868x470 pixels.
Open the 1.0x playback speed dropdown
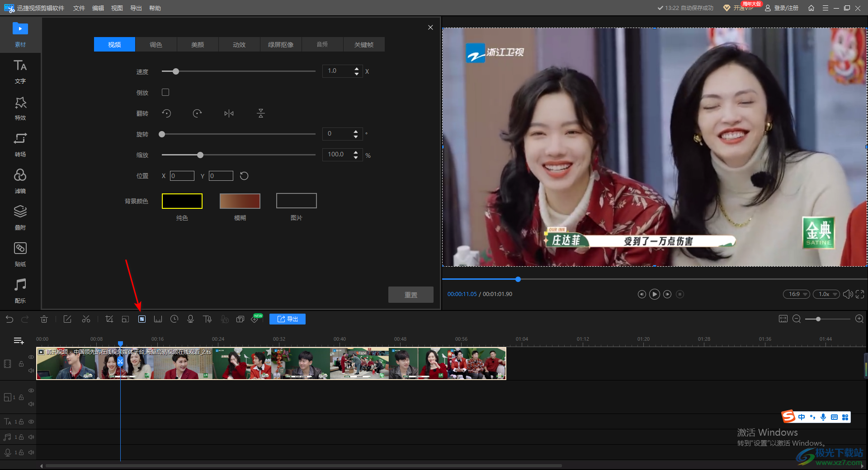coord(826,294)
